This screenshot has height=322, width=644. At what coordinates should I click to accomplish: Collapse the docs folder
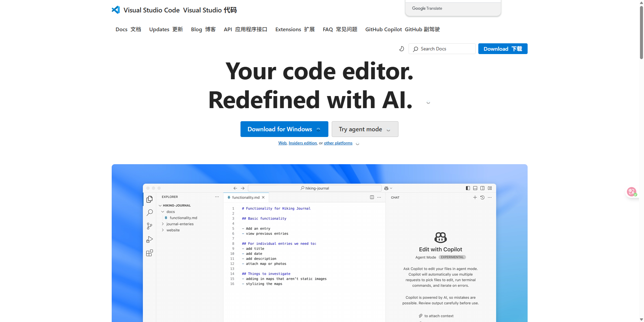pos(168,212)
